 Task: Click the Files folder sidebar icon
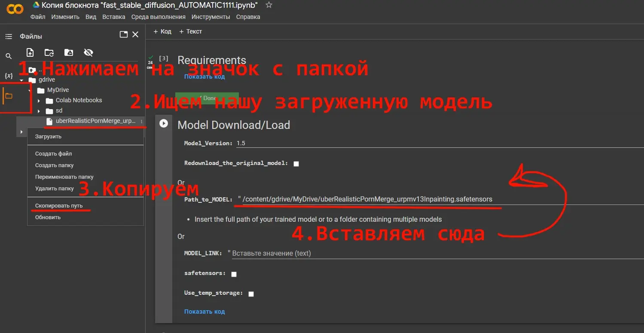tap(9, 96)
